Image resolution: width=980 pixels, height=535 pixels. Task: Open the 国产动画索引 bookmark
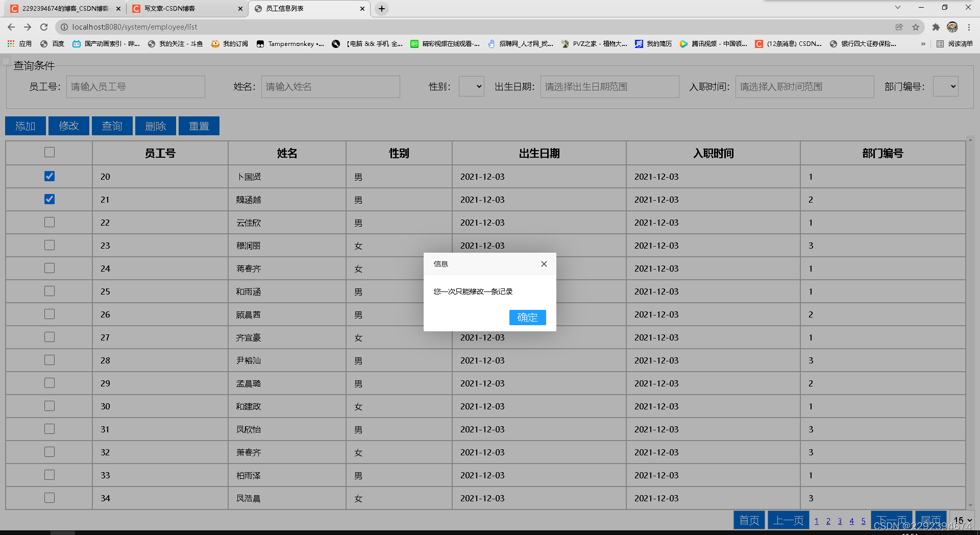tap(106, 44)
